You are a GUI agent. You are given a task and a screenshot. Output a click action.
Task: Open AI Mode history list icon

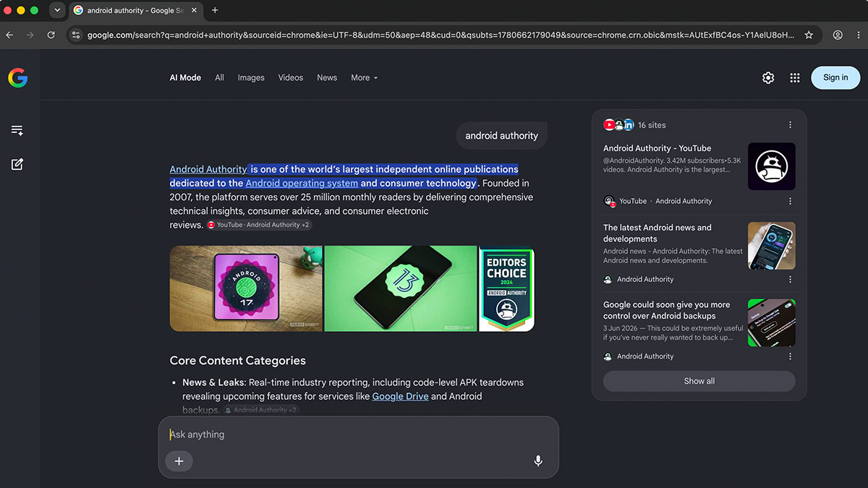[17, 130]
